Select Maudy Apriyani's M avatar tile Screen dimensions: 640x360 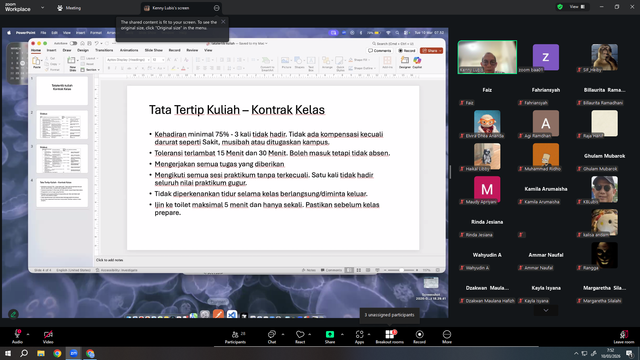point(487,189)
